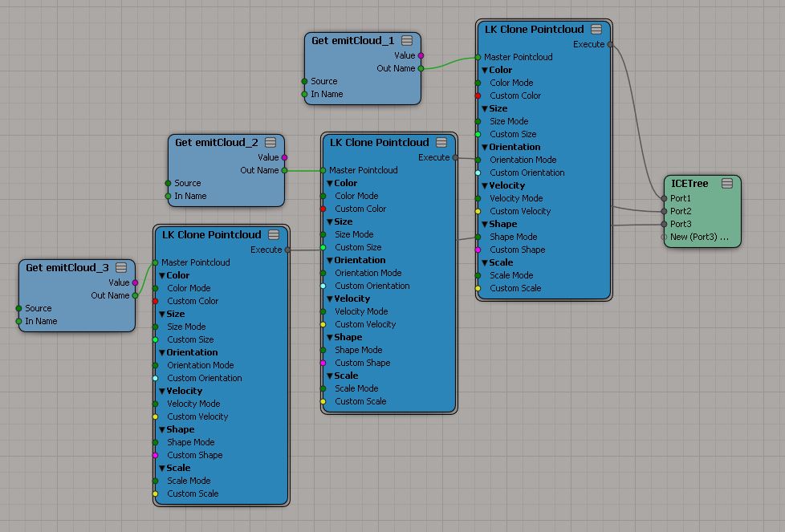Click header icon of clone node fed by emitCloud_1
The width and height of the screenshot is (785, 532).
tap(596, 30)
